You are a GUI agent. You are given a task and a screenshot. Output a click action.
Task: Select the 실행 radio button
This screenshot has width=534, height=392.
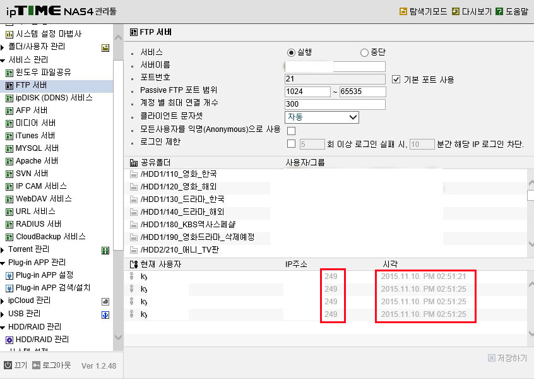(x=291, y=52)
